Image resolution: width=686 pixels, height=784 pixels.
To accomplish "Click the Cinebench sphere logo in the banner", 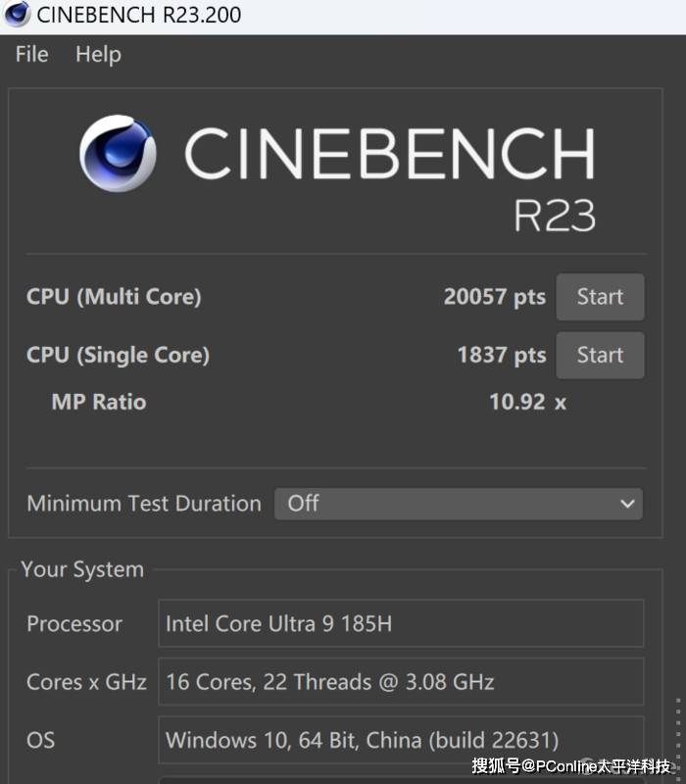I will click(118, 154).
